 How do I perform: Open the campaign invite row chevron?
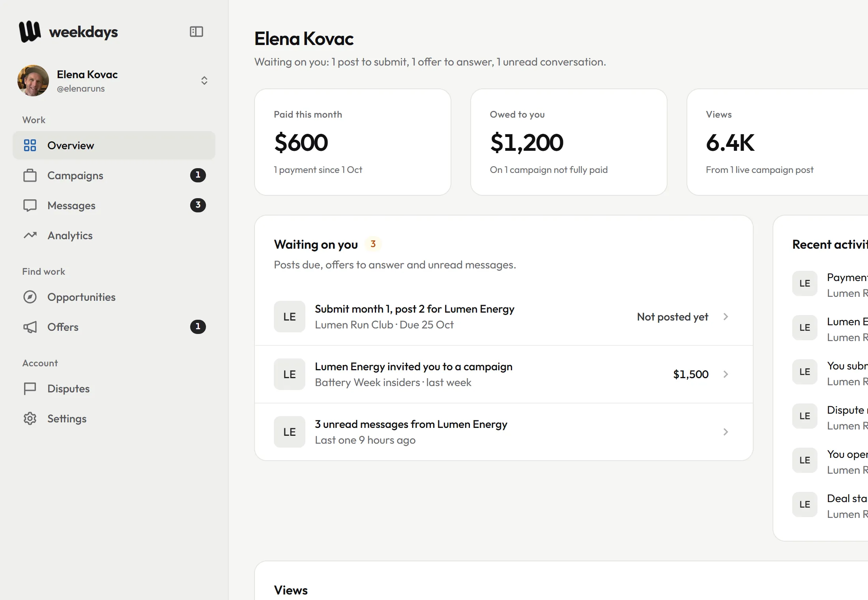[x=726, y=374]
